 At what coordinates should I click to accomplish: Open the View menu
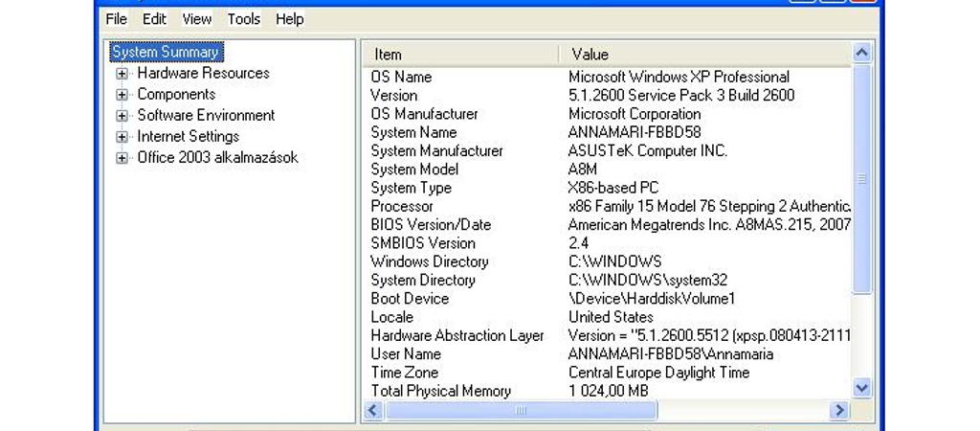197,19
